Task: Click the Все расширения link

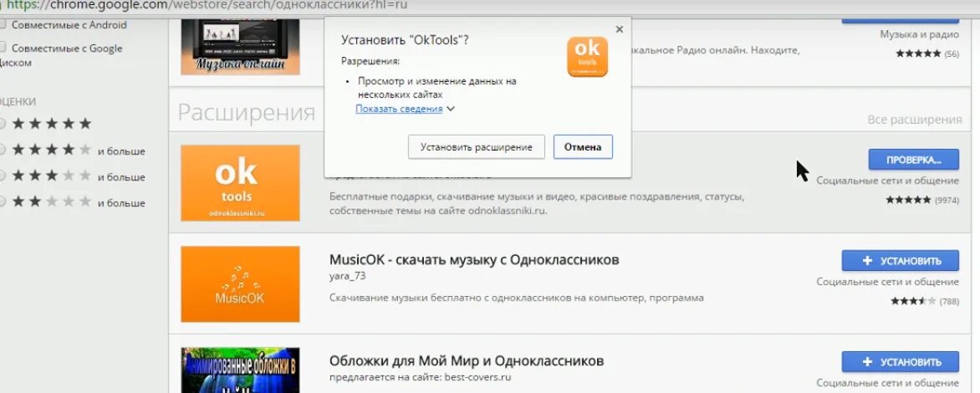Action: (x=915, y=120)
